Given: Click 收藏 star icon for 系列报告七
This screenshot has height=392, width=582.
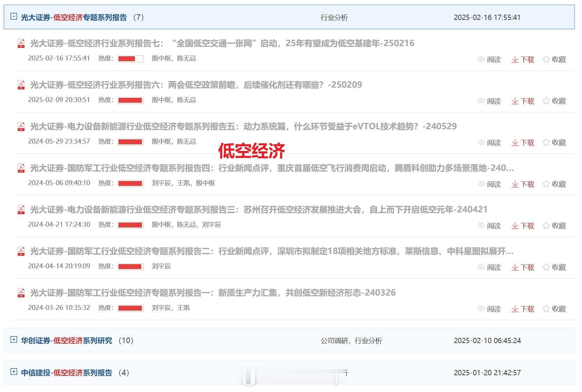Looking at the screenshot, I should pos(546,59).
